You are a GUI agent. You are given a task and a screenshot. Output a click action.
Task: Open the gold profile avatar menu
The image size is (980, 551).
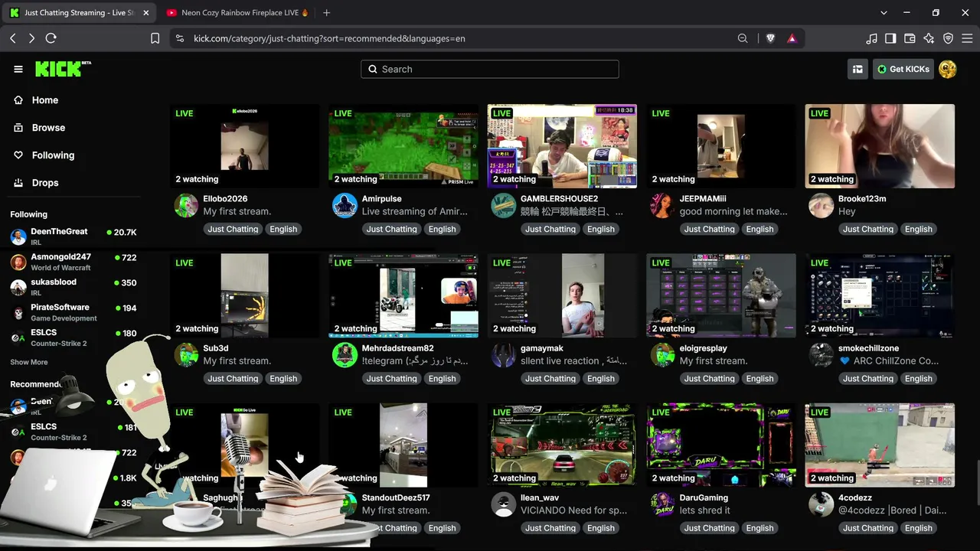coord(947,69)
